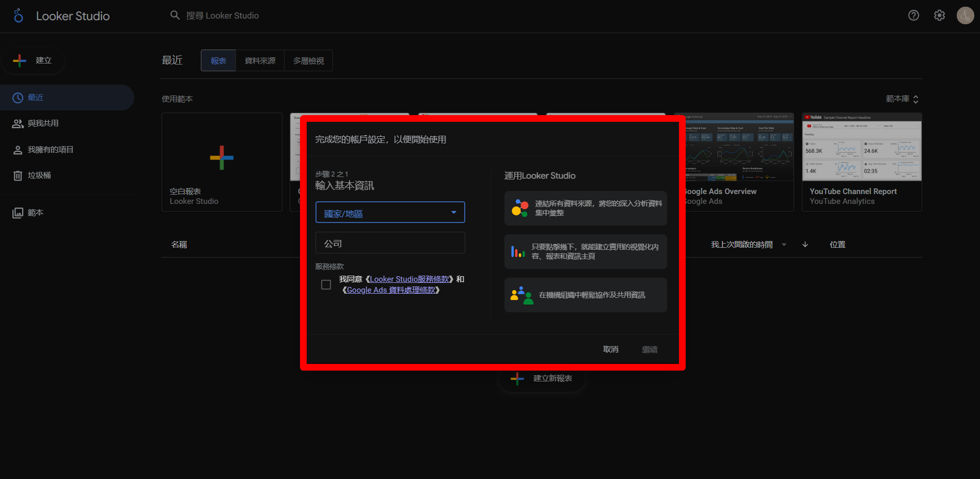Click the 公司 input field
Image resolution: width=980 pixels, height=479 pixels.
click(390, 243)
